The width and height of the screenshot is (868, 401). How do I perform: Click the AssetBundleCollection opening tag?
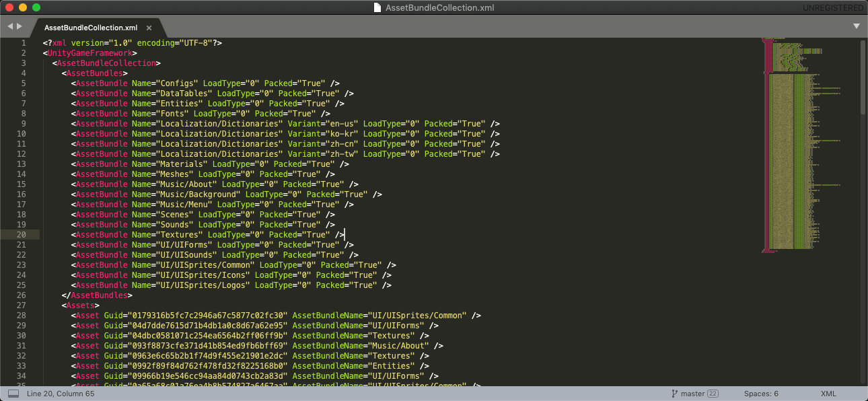click(x=106, y=63)
